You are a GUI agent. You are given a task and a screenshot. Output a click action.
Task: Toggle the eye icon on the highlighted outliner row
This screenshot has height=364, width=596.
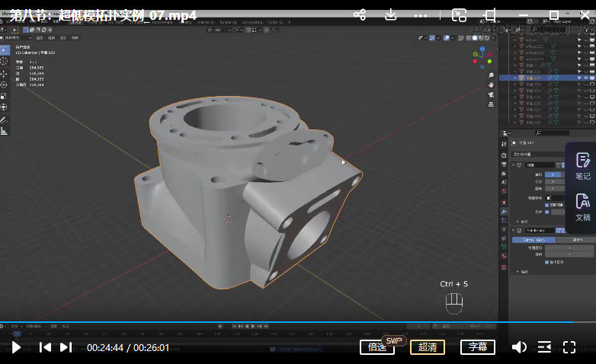pos(579,78)
